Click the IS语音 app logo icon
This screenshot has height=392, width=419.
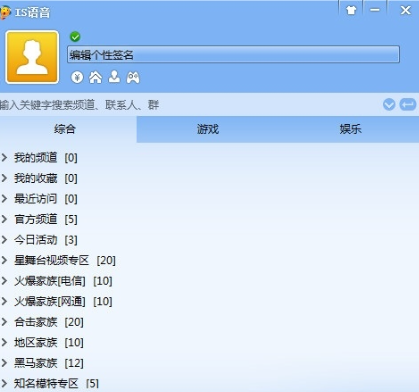tap(5, 13)
